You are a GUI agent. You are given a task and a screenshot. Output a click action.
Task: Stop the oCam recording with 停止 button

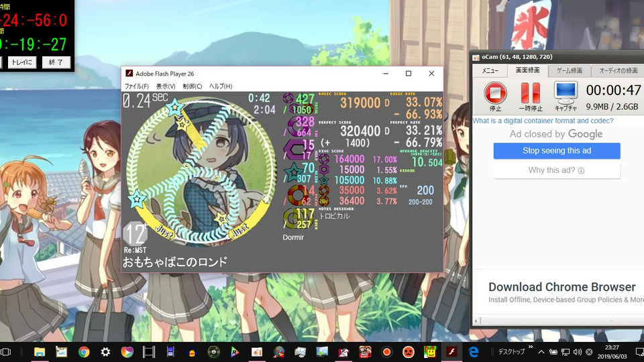(x=495, y=96)
